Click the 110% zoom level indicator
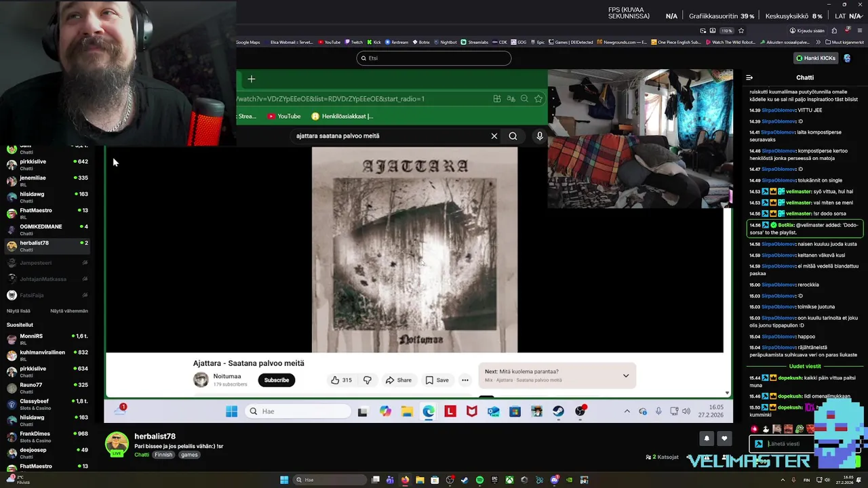This screenshot has width=868, height=488. pyautogui.click(x=727, y=30)
